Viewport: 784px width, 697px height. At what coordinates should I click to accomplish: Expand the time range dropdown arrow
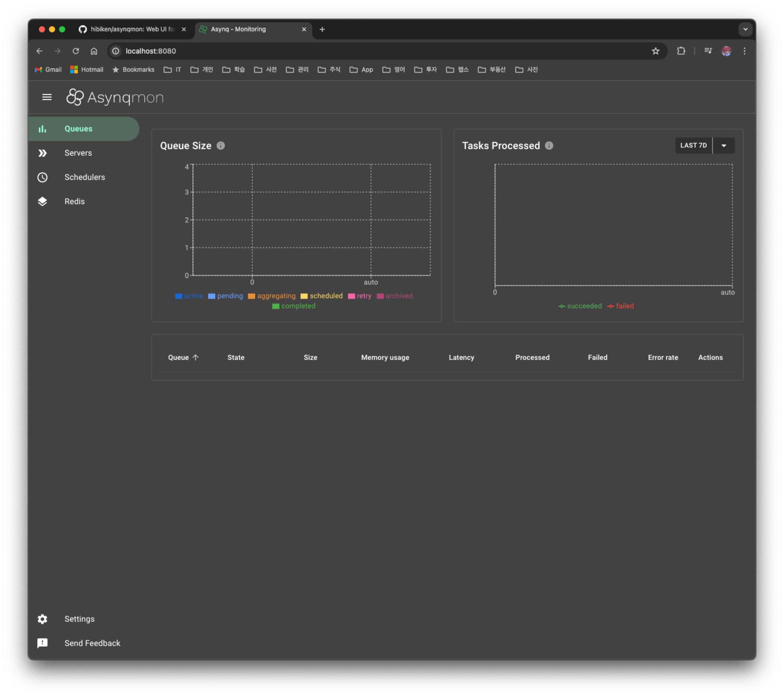click(x=724, y=146)
